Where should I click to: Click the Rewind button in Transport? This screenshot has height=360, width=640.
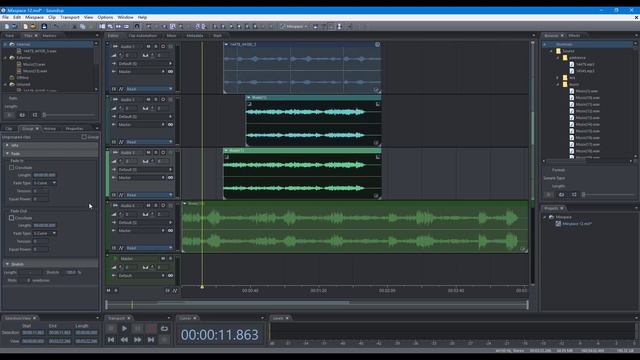tap(124, 340)
